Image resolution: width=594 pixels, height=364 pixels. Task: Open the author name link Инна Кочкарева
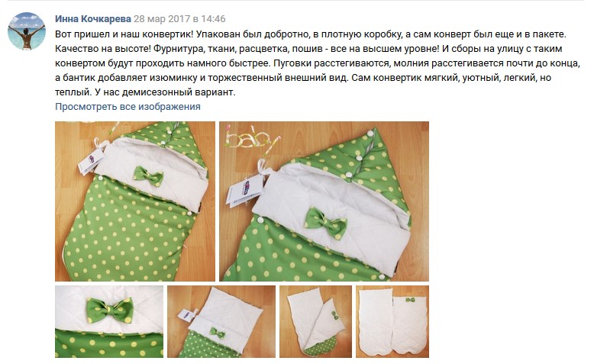[x=93, y=18]
